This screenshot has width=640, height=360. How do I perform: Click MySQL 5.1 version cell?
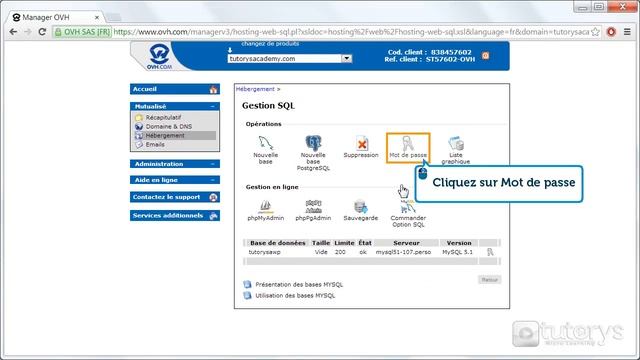click(458, 252)
